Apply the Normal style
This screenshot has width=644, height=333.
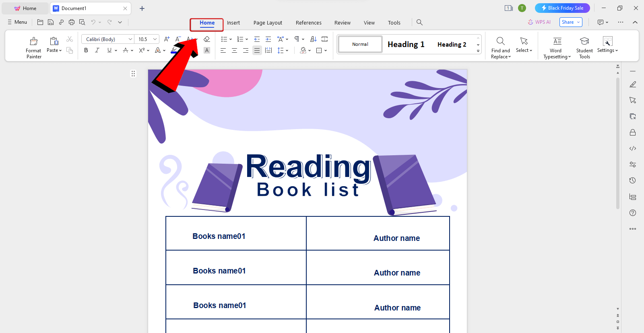360,44
